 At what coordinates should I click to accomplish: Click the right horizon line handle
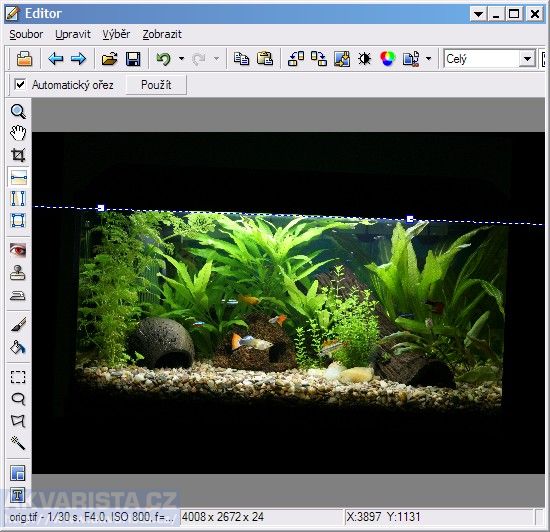[x=410, y=220]
